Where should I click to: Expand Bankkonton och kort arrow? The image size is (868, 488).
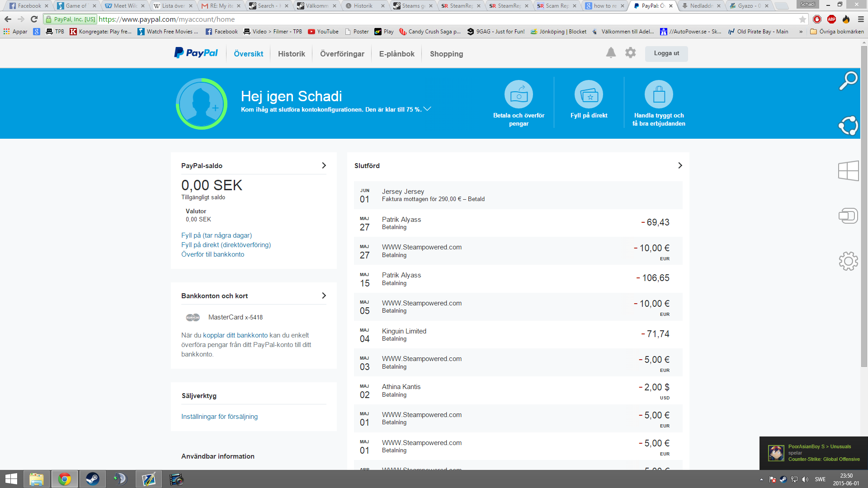pyautogui.click(x=324, y=296)
